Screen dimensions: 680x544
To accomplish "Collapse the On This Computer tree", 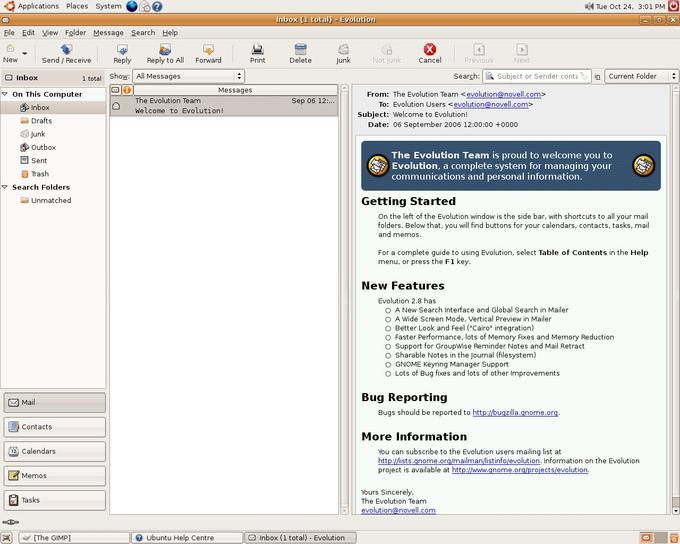I will 5,94.
